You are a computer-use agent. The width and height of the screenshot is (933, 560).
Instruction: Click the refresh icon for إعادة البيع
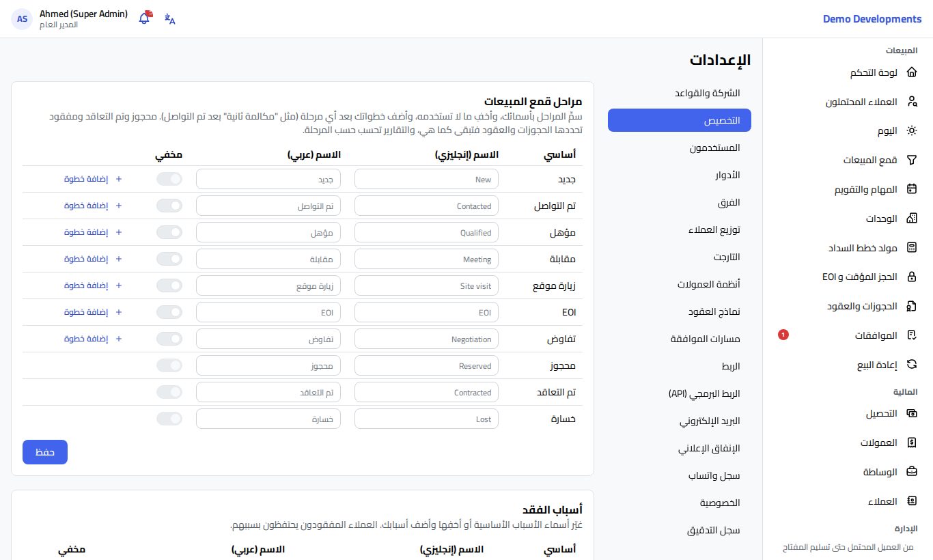click(911, 365)
